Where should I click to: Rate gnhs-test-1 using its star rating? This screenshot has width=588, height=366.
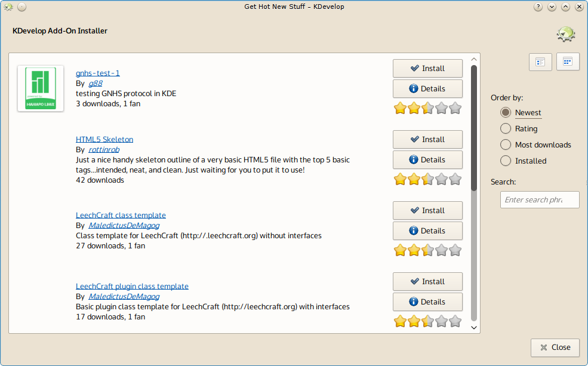pos(427,109)
